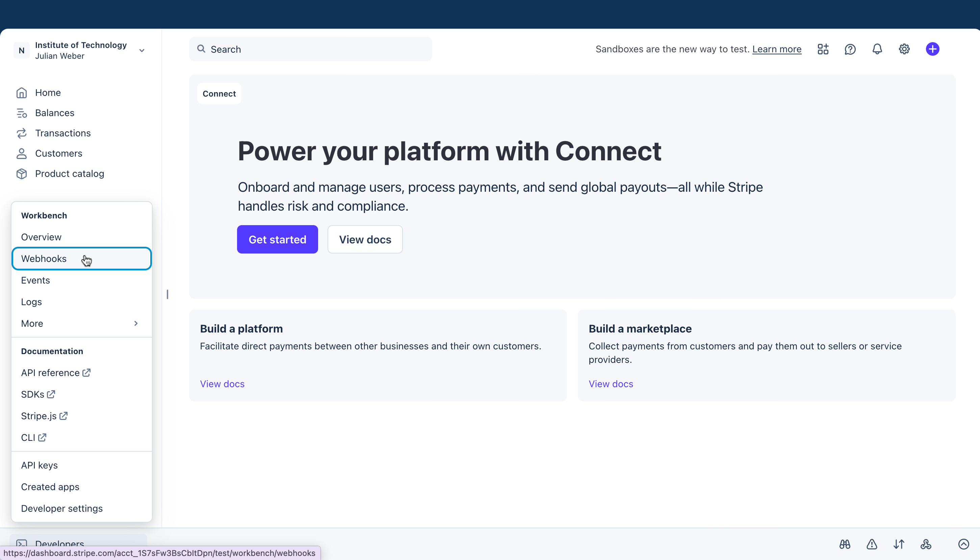This screenshot has height=560, width=980.
Task: Click the Developers terminal icon
Action: tap(22, 544)
